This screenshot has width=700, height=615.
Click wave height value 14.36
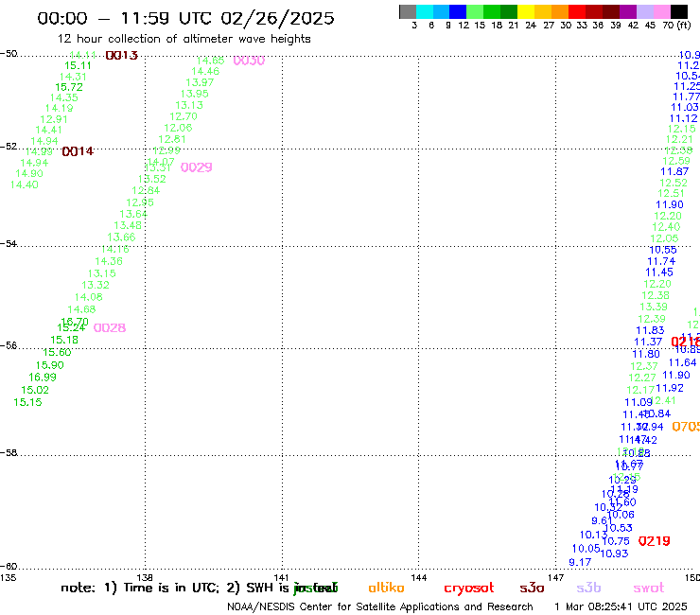pos(109,261)
